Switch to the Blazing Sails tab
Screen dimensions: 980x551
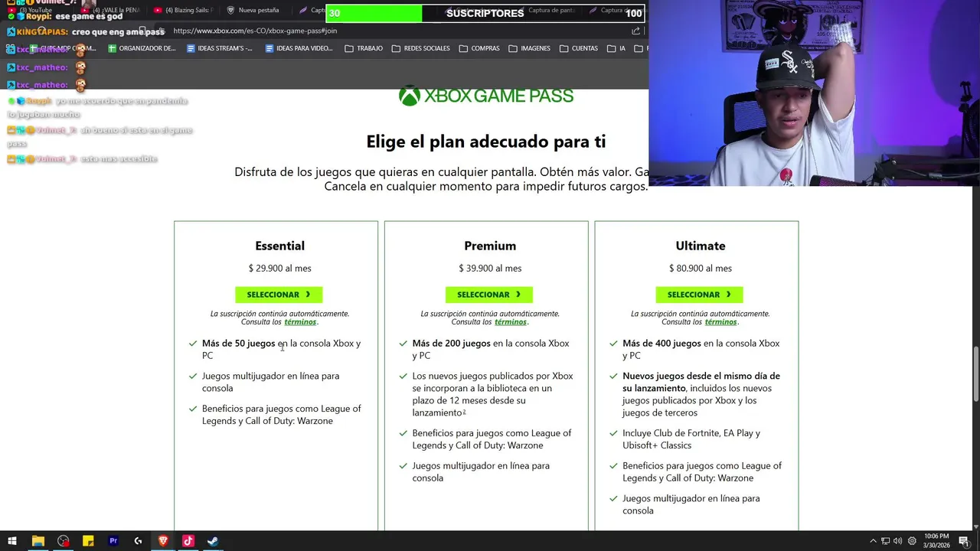[x=182, y=10]
